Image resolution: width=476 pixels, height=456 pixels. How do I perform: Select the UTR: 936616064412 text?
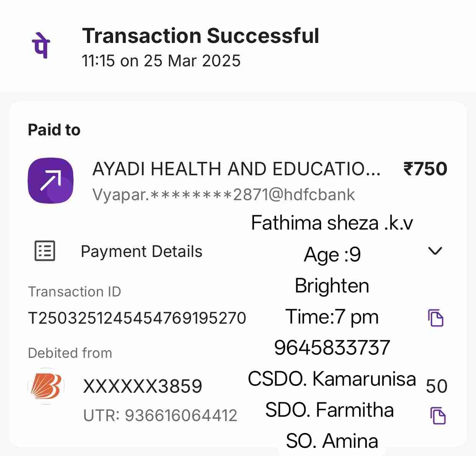click(160, 415)
